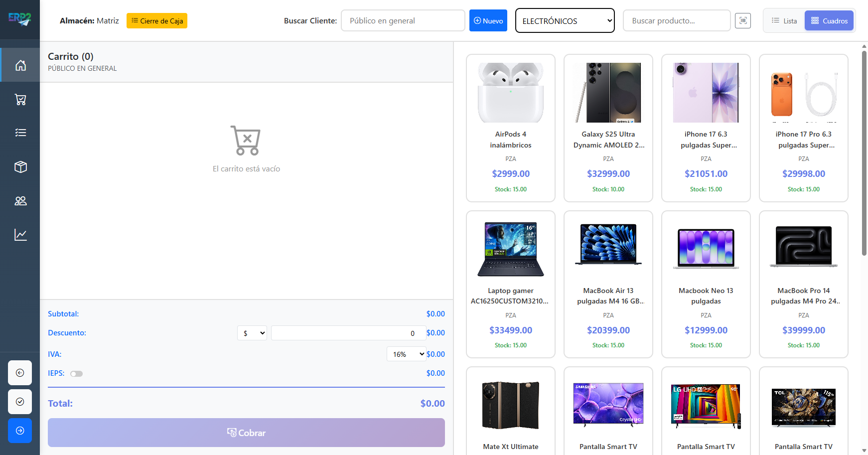Toggle the IEPS switch
The image size is (868, 455).
(x=76, y=374)
